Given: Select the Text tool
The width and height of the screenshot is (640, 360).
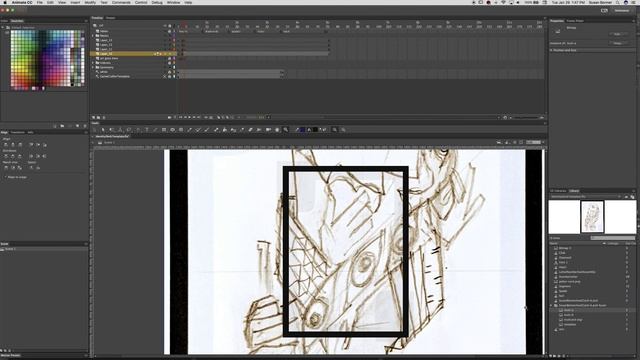Looking at the screenshot, I should point(147,130).
